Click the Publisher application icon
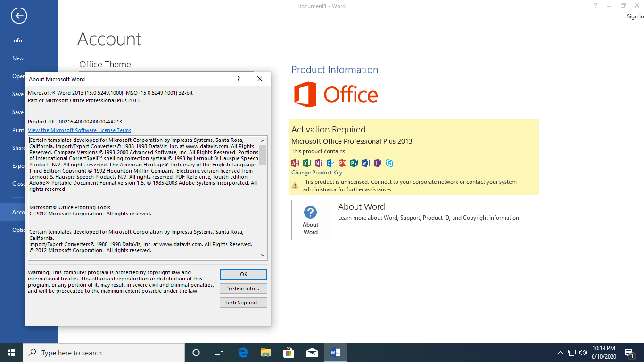Image resolution: width=644 pixels, height=362 pixels. click(354, 163)
